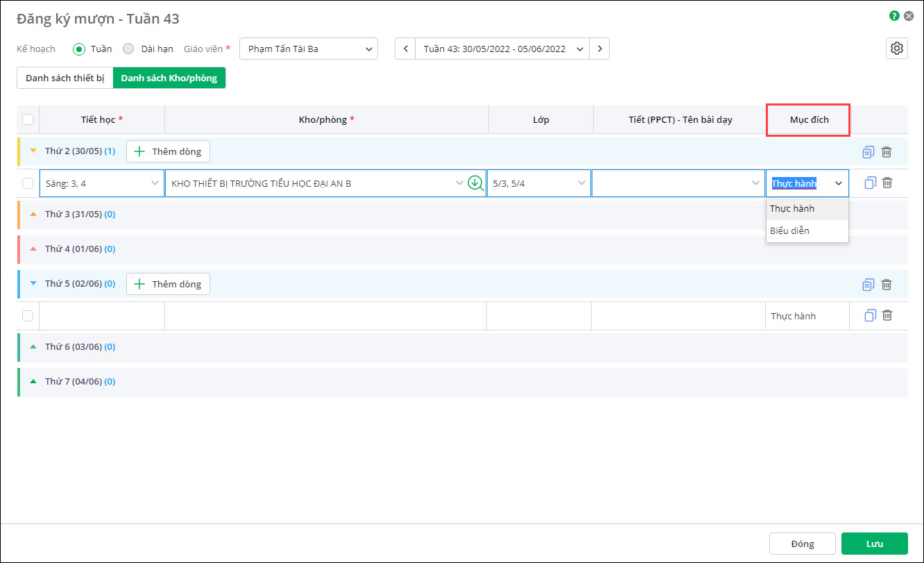
Task: Tick the select-all checkbox in table header
Action: point(28,119)
